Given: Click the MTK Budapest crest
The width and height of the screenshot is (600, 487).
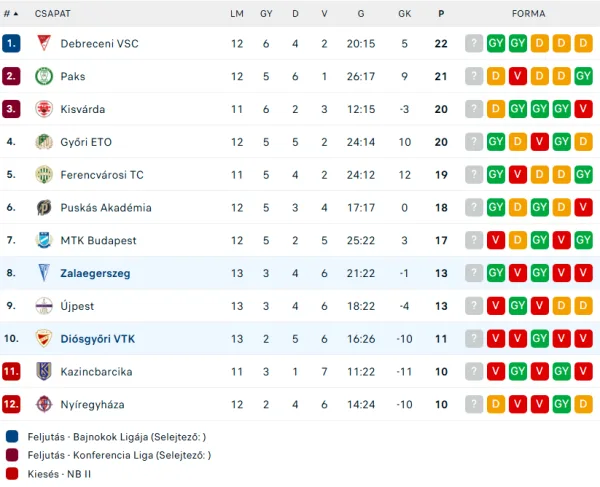Looking at the screenshot, I should 44,240.
